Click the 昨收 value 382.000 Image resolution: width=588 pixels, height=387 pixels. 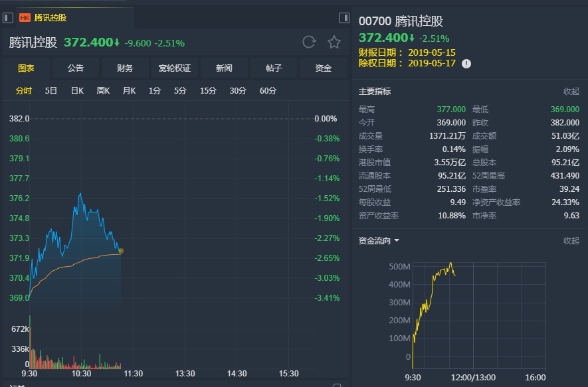pyautogui.click(x=565, y=123)
